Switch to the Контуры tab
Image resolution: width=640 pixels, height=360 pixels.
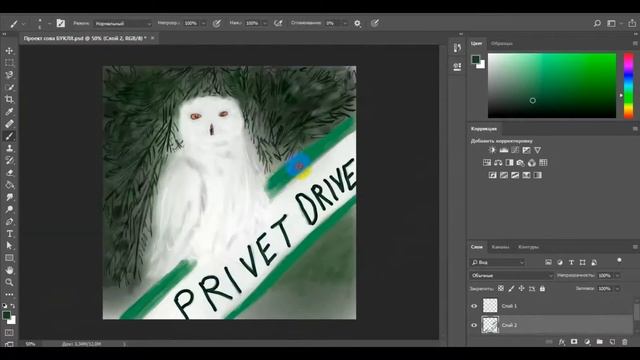[x=528, y=247]
